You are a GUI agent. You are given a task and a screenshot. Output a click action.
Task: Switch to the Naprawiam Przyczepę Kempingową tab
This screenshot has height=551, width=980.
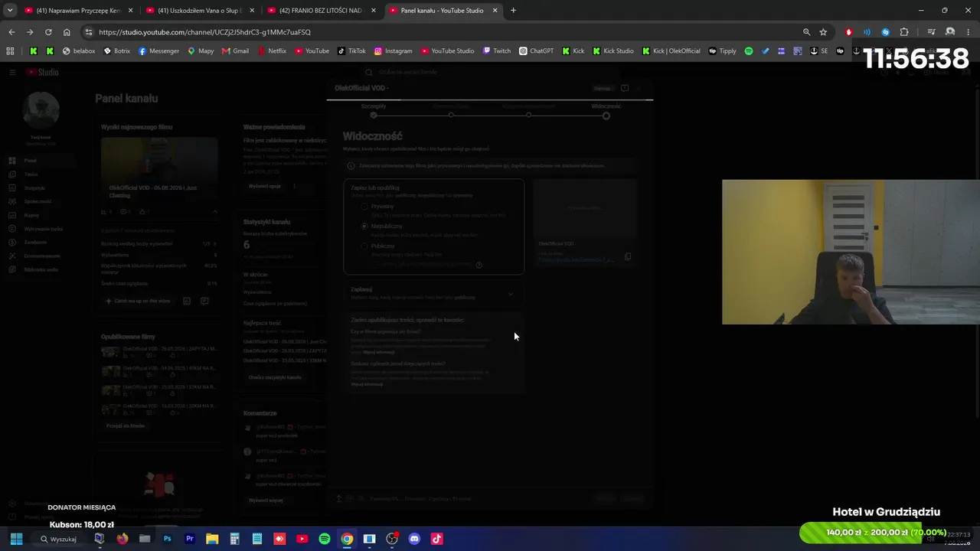(x=79, y=11)
